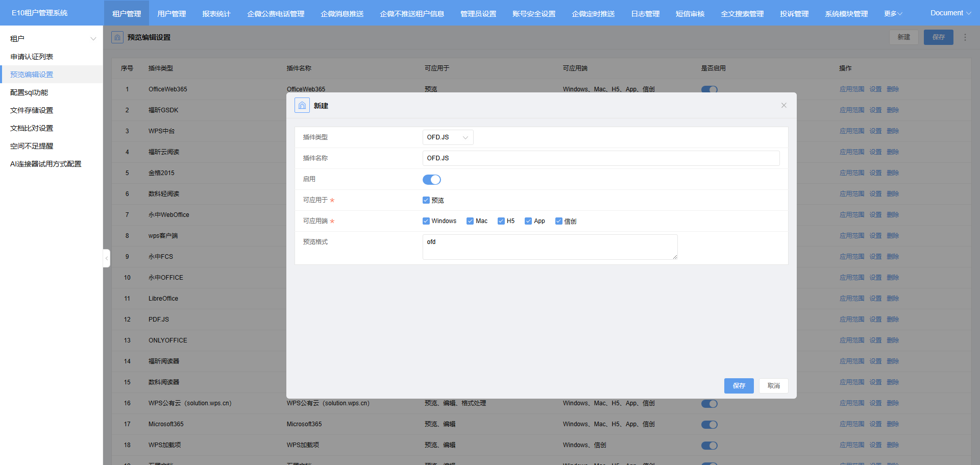Uncheck the Windows checkbox
Viewport: 980px width, 465px height.
(x=426, y=221)
